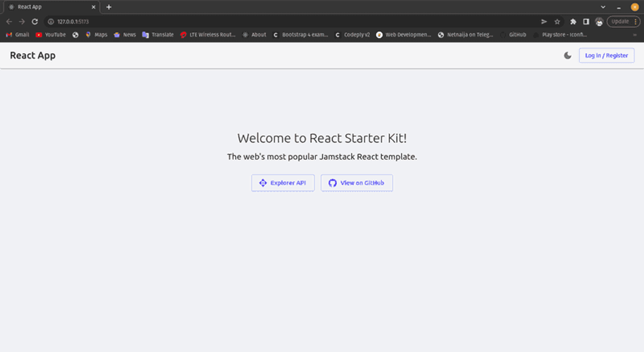644x352 pixels.
Task: Click the Welcome to React Starter Kit heading
Action: tap(322, 138)
